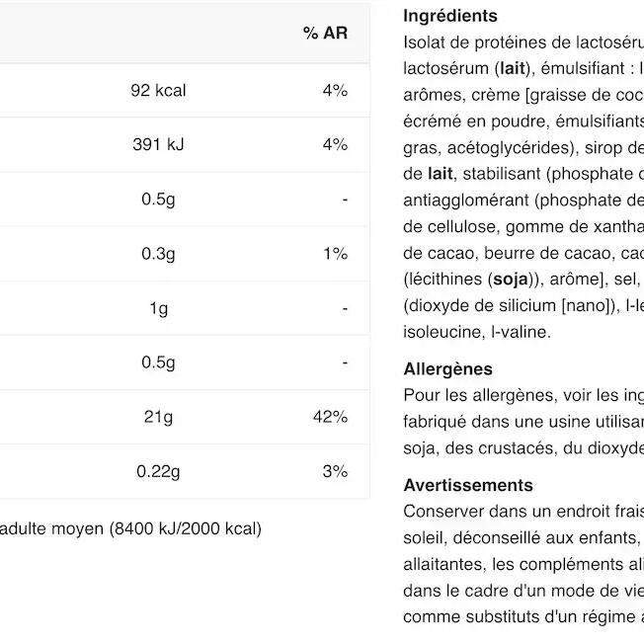Select the "0.3g" table value

(x=158, y=254)
